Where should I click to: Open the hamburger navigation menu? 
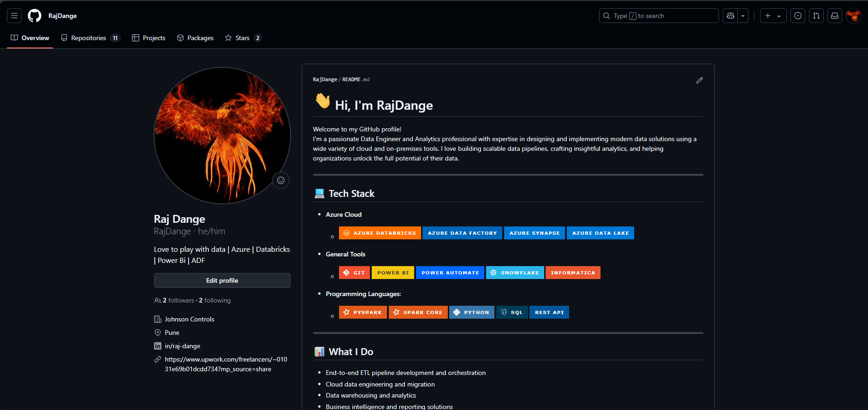click(x=14, y=16)
